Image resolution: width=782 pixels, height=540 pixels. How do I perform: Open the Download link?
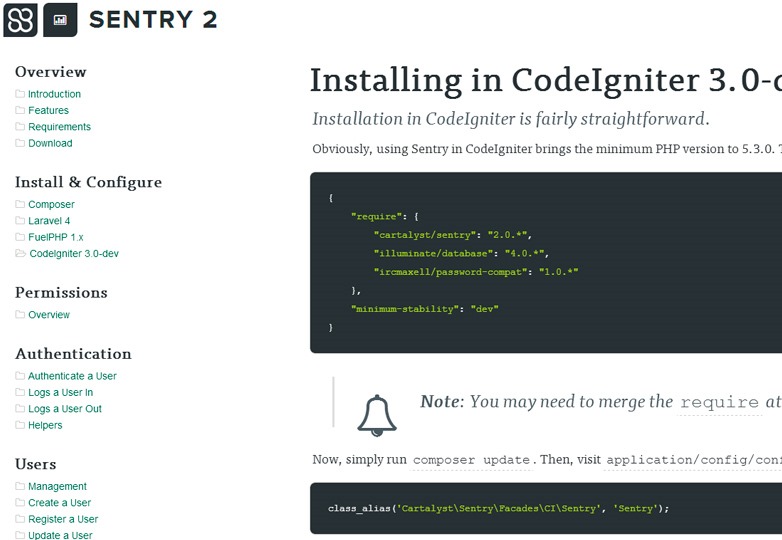(50, 143)
